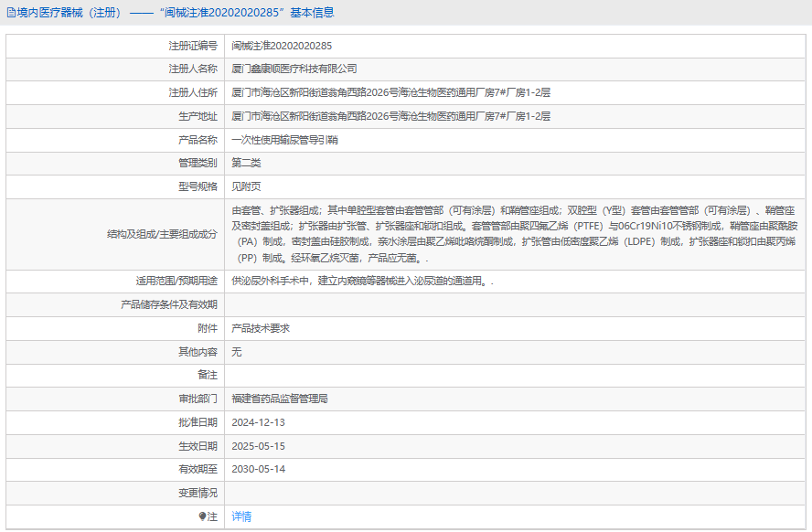Click the 无 value in 其他内容 row
This screenshot has width=812, height=532.
tap(237, 353)
